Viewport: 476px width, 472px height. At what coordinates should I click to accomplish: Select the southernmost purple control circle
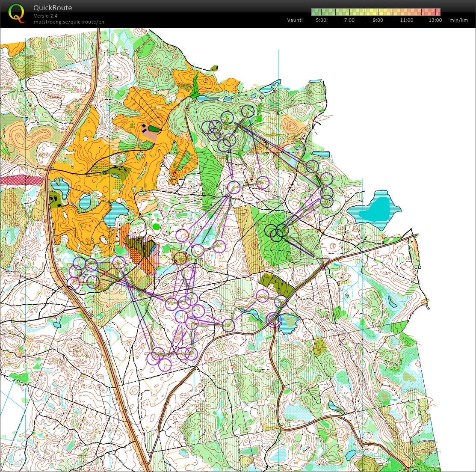coord(165,365)
